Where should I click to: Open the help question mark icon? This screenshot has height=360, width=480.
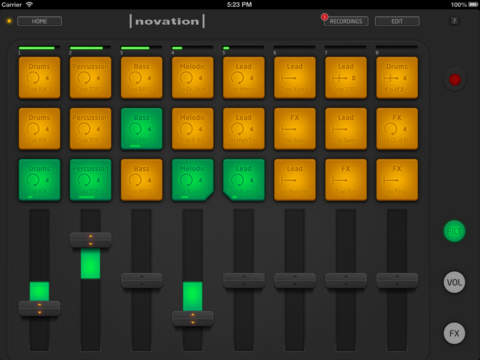[x=454, y=21]
